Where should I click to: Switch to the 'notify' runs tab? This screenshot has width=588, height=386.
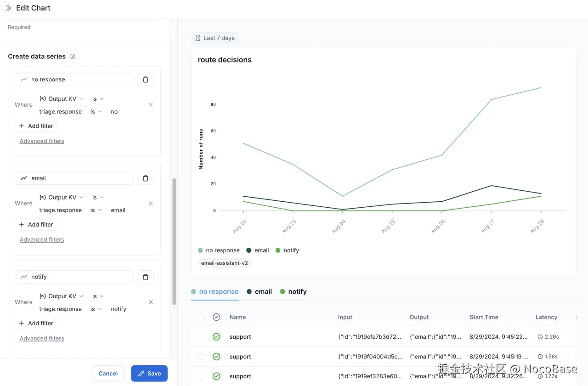tap(293, 292)
